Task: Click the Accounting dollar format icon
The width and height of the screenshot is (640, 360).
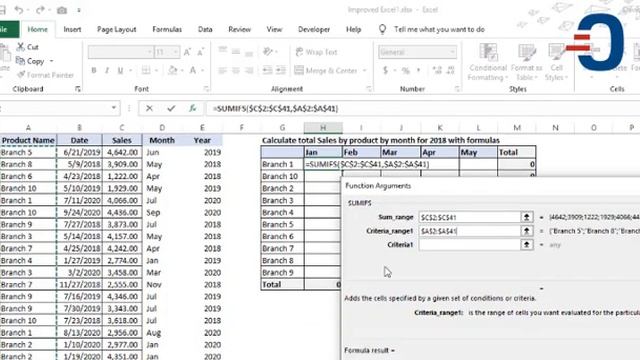Action: click(x=385, y=71)
